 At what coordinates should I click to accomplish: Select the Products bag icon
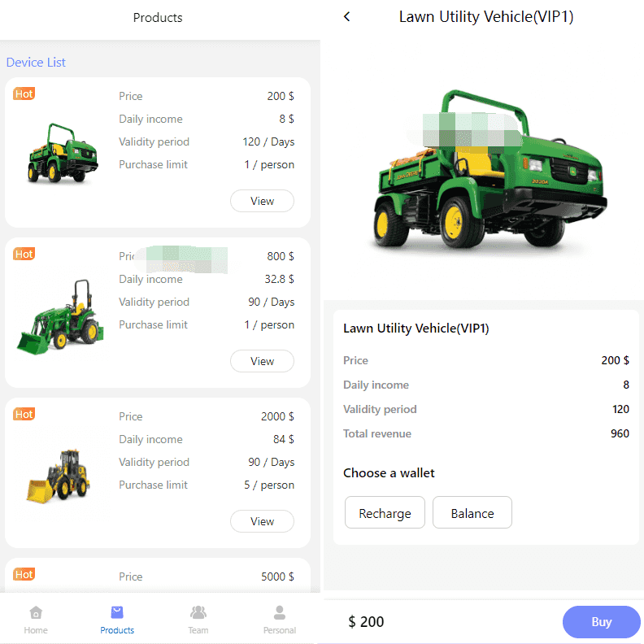(x=117, y=612)
